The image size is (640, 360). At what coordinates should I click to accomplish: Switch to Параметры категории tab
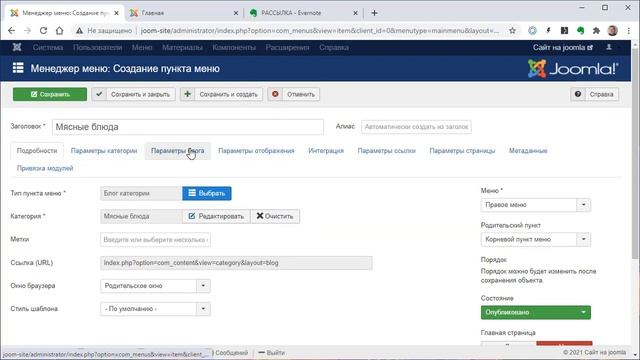point(104,151)
